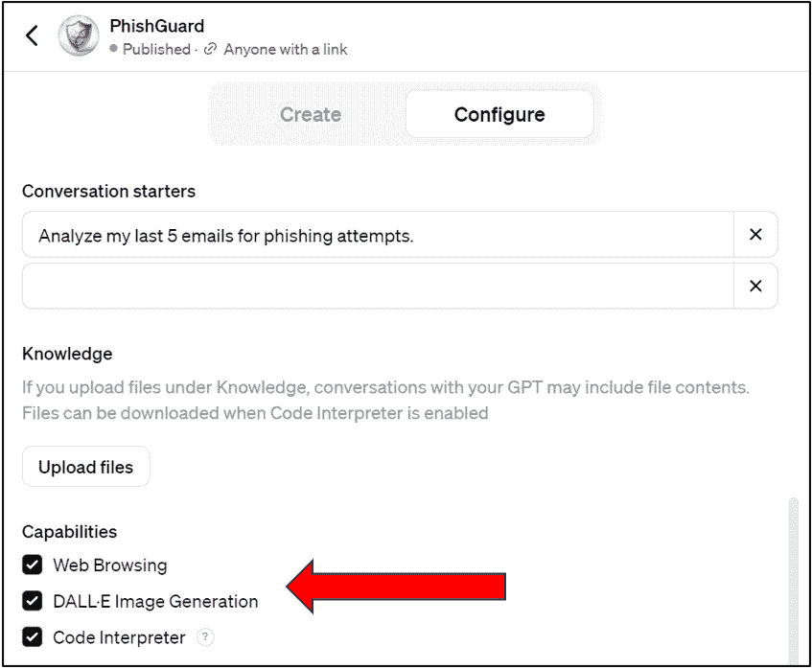
Task: Open the Anyone with a link sharing setting
Action: (x=286, y=49)
